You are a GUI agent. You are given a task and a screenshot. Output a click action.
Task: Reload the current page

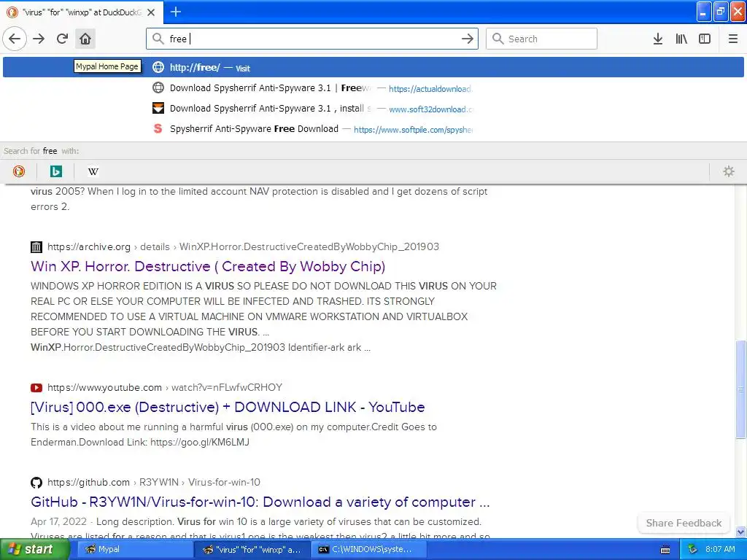62,39
